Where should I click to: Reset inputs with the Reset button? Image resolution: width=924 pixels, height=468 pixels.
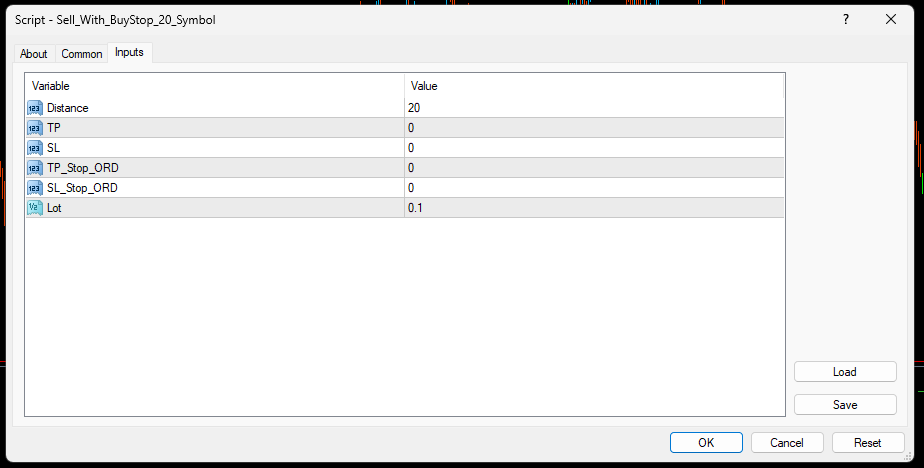pos(867,442)
